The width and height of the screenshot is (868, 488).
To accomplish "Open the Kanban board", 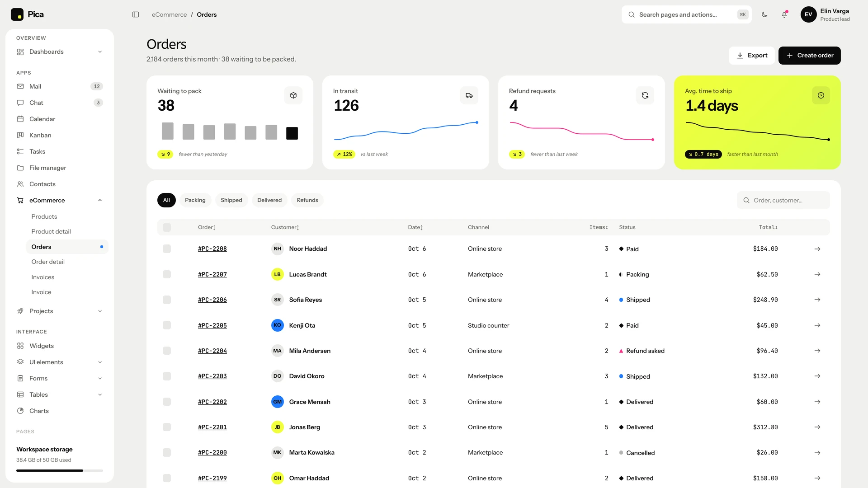I will click(60, 135).
